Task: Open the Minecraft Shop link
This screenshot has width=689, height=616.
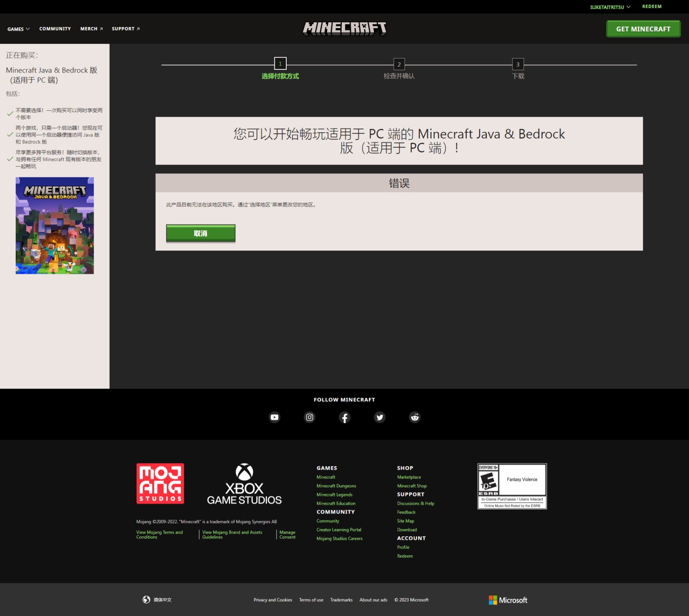Action: [x=412, y=486]
